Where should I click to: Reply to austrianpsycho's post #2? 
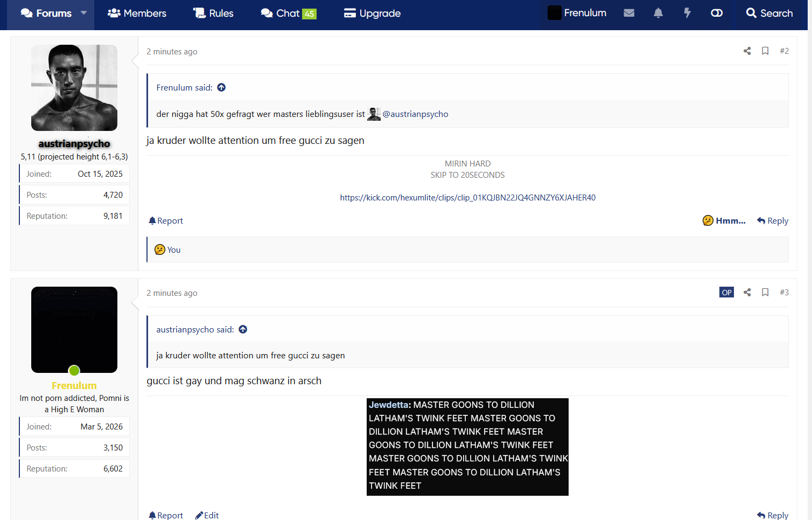coord(773,220)
